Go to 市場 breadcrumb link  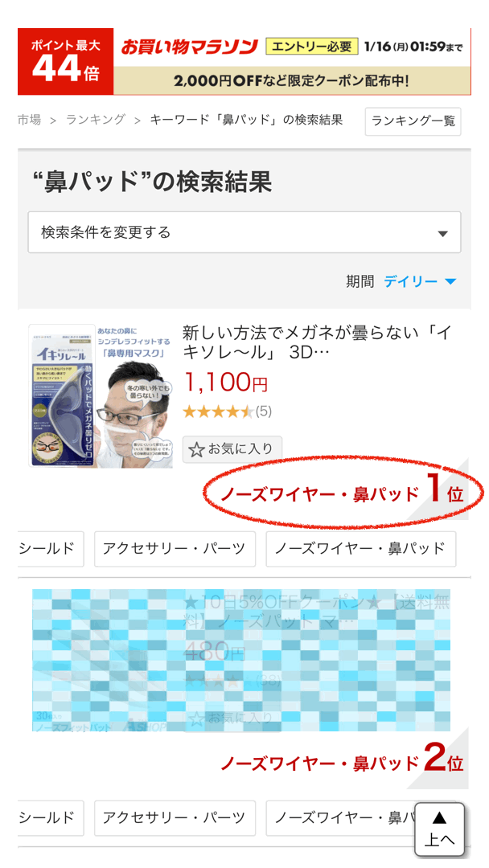click(x=29, y=120)
